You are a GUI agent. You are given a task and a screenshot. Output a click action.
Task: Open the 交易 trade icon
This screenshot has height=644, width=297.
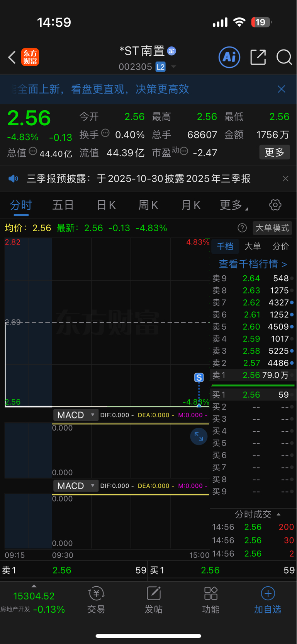[96, 600]
